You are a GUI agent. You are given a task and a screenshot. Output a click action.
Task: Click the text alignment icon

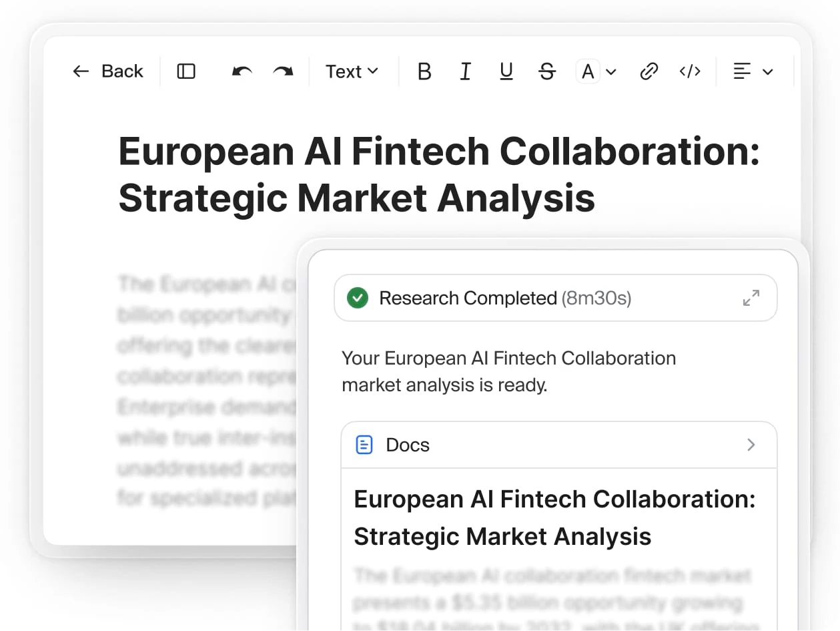click(x=742, y=71)
